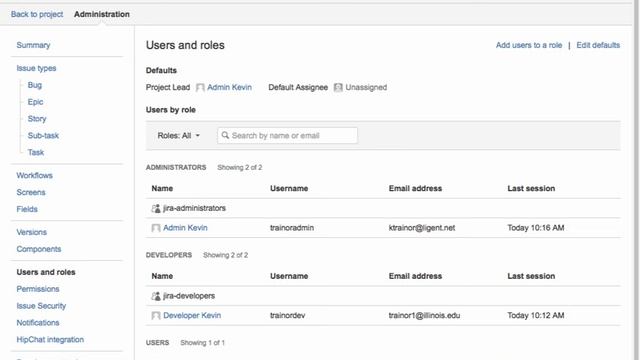Viewport: 640px width, 360px height.
Task: Click the Search by name or email field
Action: pyautogui.click(x=288, y=136)
